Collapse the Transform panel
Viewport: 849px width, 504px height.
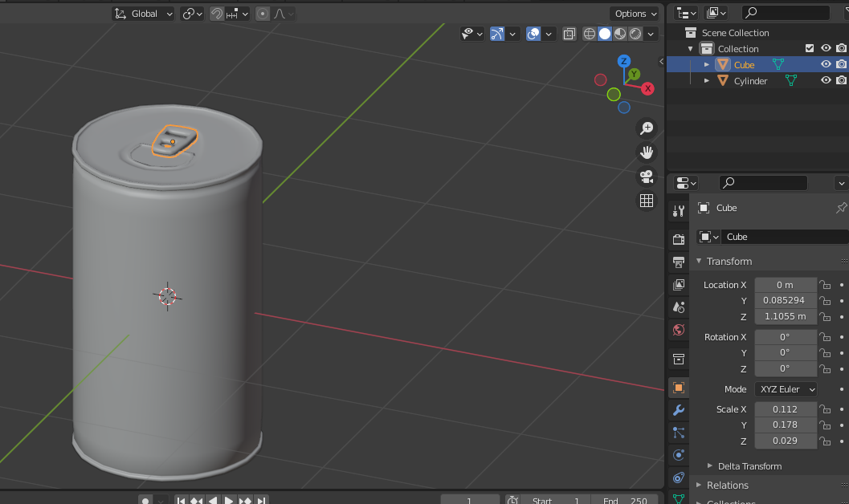click(699, 261)
